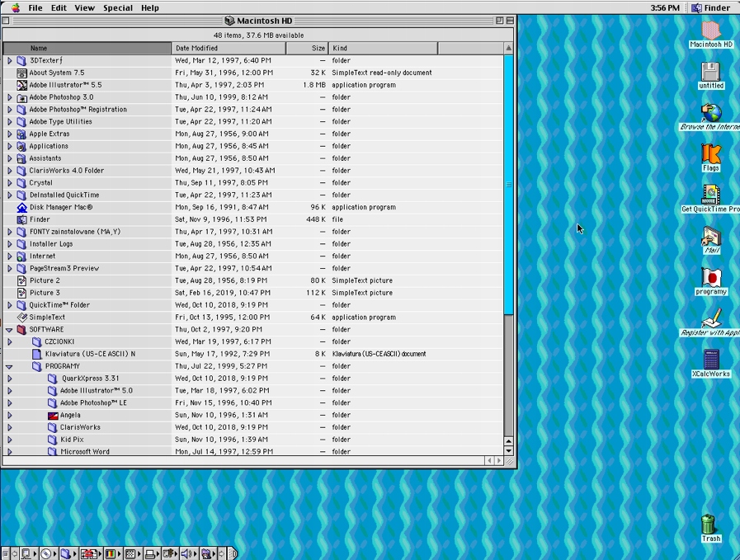
Task: Sort the list by Date Modified column
Action: [229, 48]
